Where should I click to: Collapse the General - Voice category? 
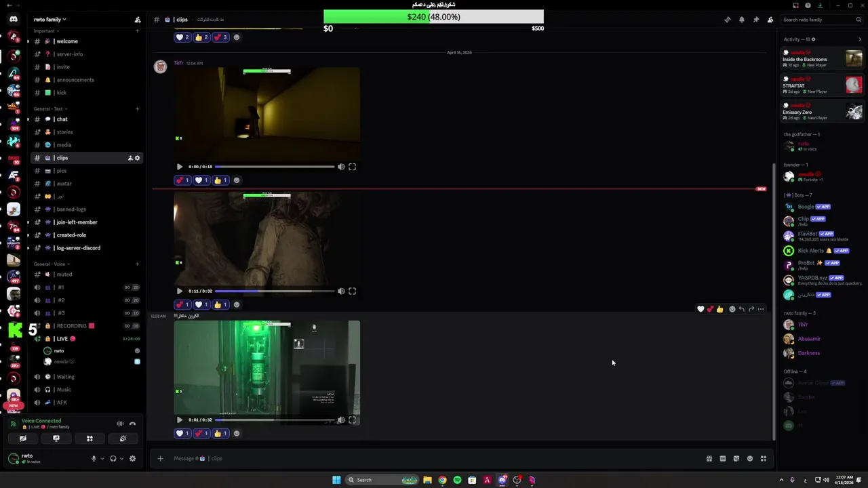click(51, 264)
